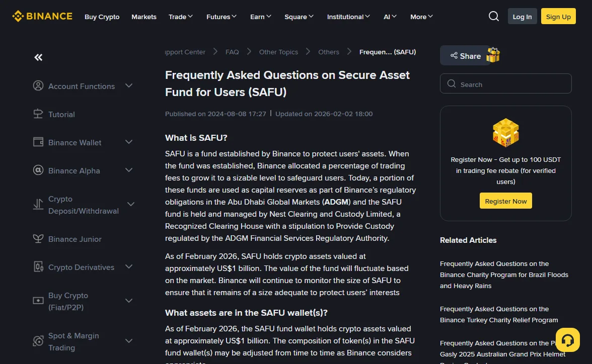Viewport: 592px width, 364px height.
Task: Expand Binance Wallet section
Action: pyautogui.click(x=129, y=142)
